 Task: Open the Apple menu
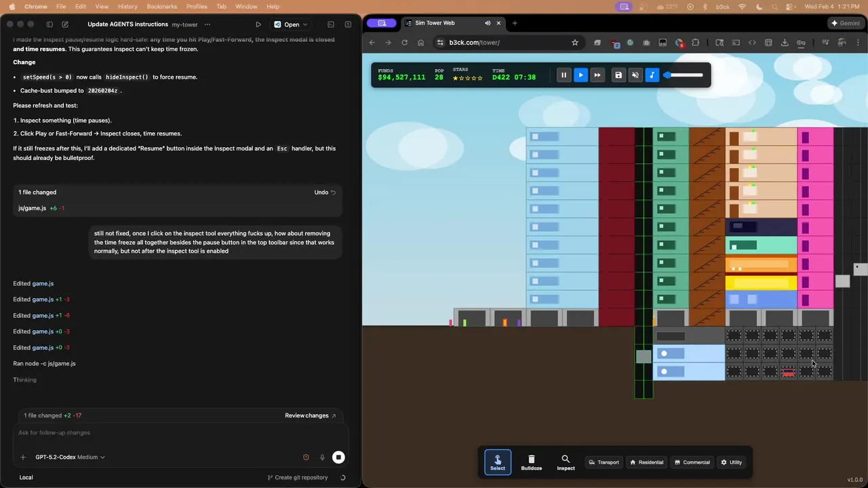pos(12,6)
